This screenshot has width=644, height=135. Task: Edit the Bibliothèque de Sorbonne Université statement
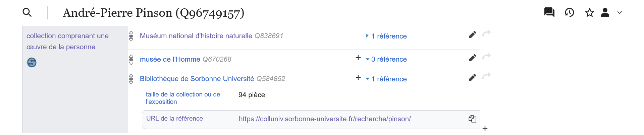472,77
